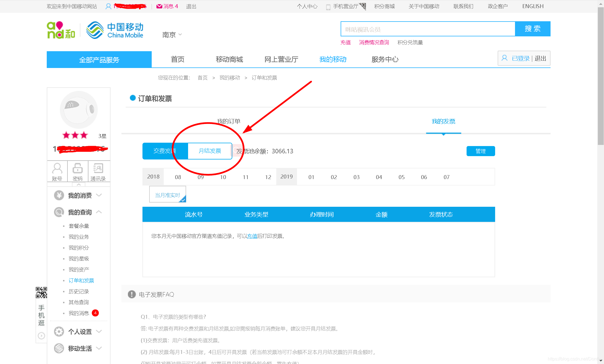Toggle the 当月准实时 checked option
Viewport: 604px width, 364px height.
[167, 195]
